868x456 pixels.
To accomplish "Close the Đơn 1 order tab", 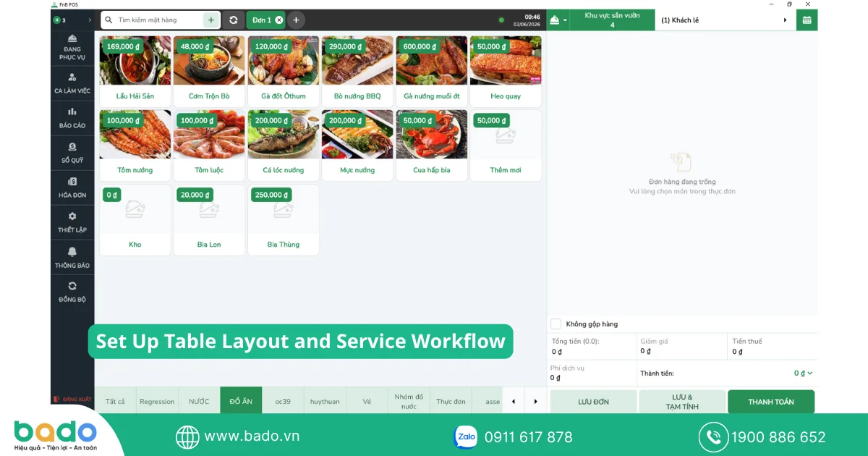I will click(279, 20).
